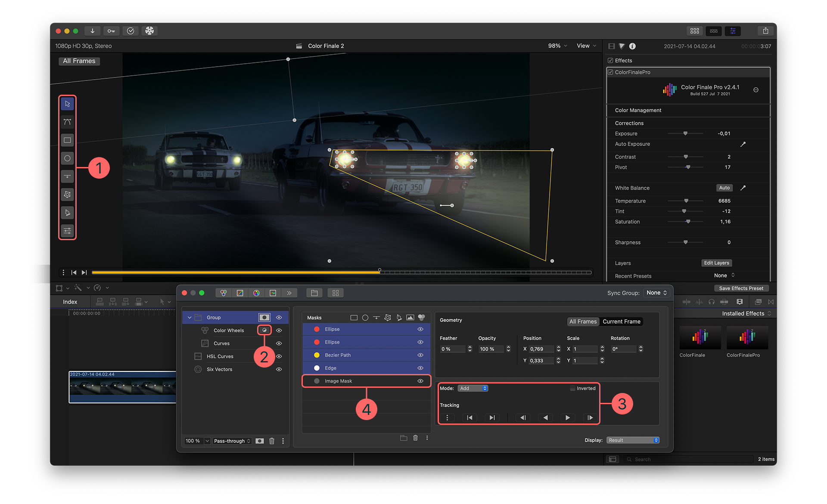This screenshot has height=504, width=827.
Task: Switch Geometry to Current Frame
Action: click(x=621, y=322)
